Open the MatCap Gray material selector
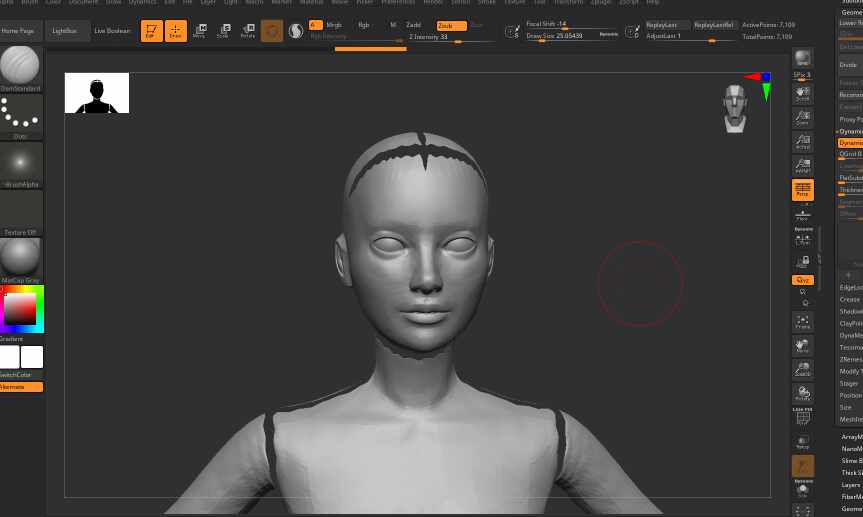 point(21,258)
